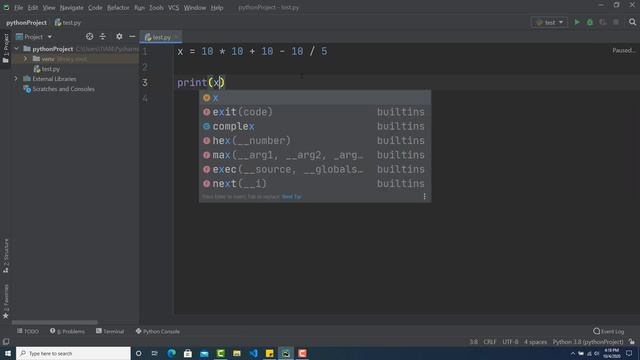Image resolution: width=640 pixels, height=360 pixels.
Task: Collapse the pythonProject root folder
Action: point(16,49)
